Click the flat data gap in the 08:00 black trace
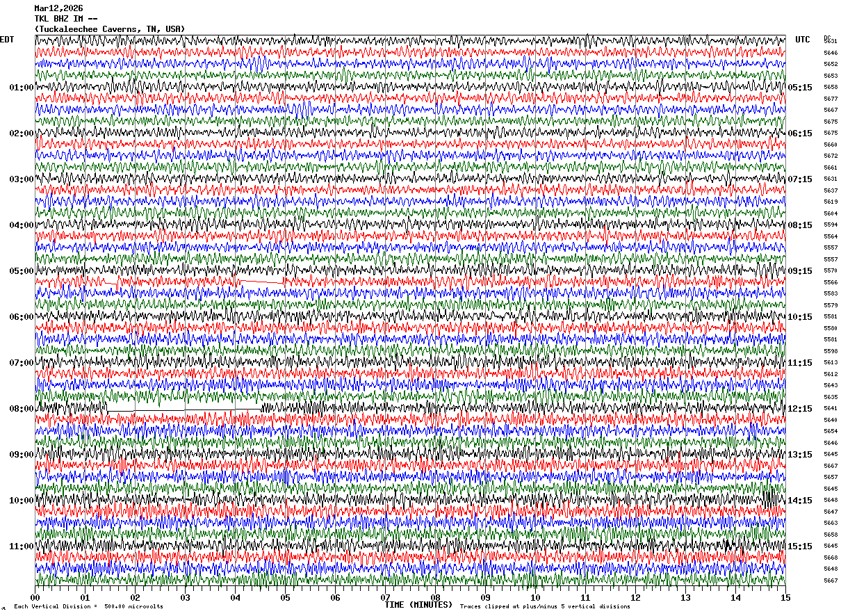This screenshot has width=841, height=616. tap(184, 410)
